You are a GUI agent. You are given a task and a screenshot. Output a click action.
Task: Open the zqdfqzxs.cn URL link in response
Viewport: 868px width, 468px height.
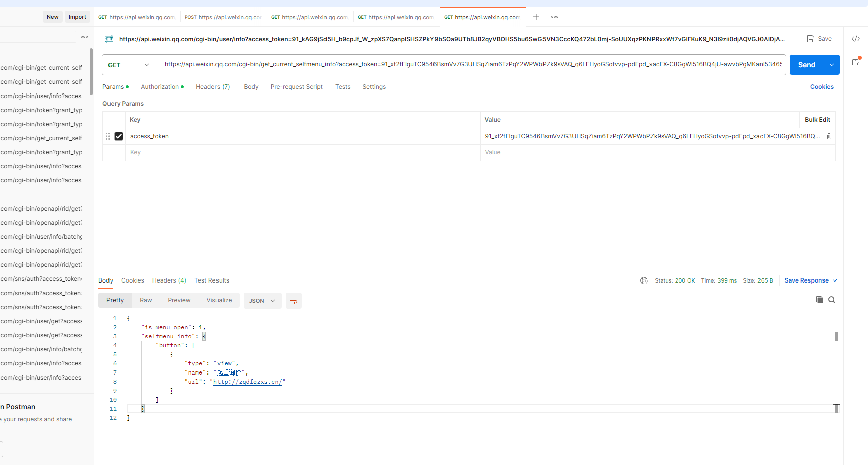pos(248,382)
